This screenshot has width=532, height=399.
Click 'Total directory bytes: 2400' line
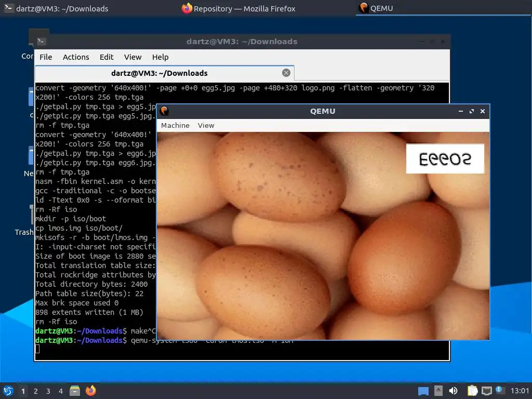click(x=91, y=284)
